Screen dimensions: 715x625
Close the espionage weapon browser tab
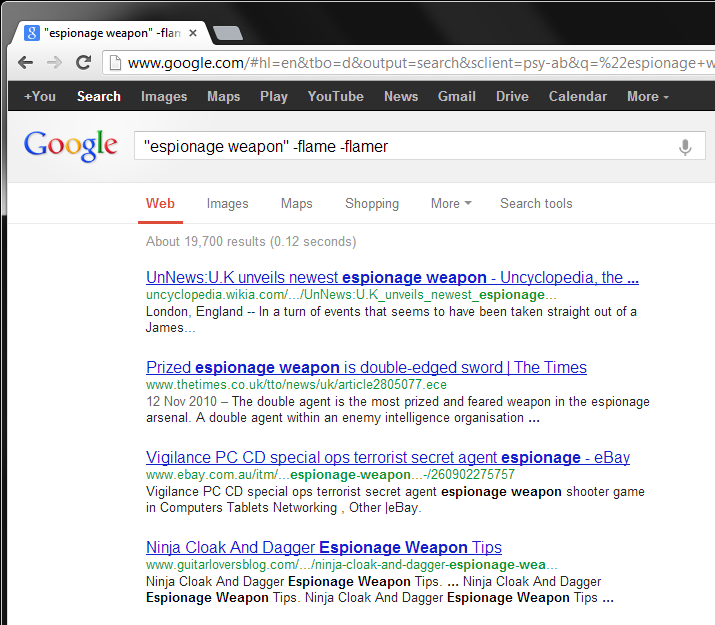[193, 33]
